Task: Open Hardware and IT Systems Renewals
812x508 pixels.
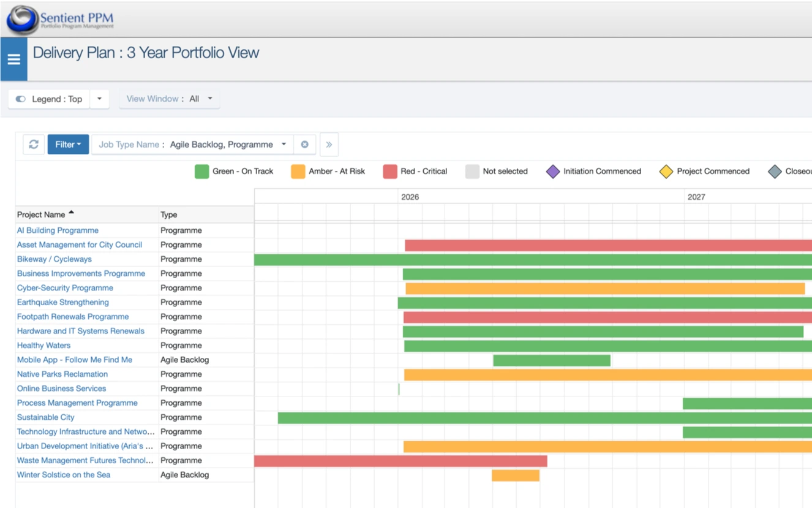Action: pyautogui.click(x=81, y=331)
